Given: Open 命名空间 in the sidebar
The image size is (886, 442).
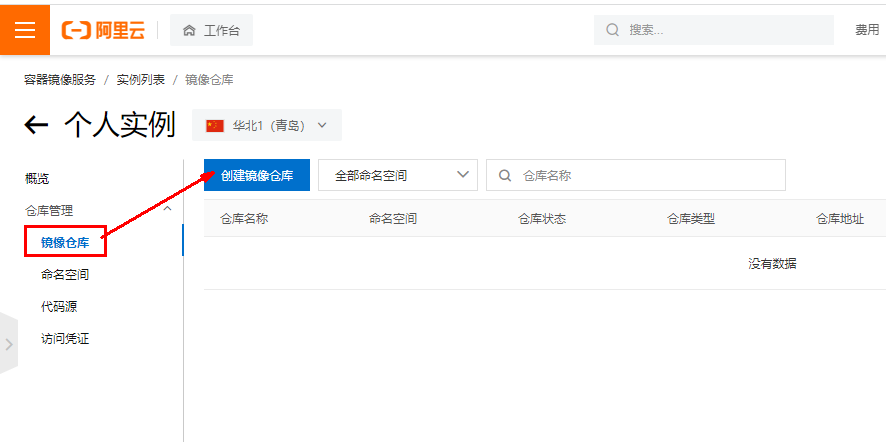Looking at the screenshot, I should (x=65, y=274).
